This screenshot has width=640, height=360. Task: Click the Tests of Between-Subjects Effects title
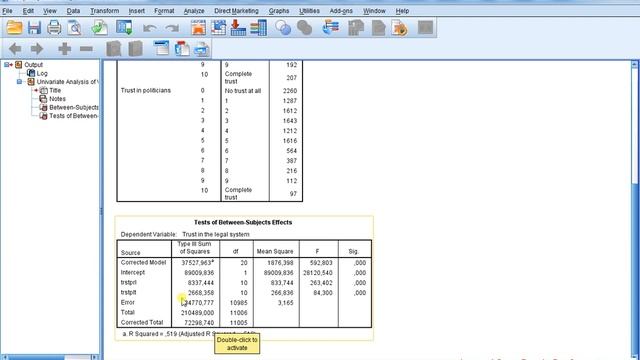pyautogui.click(x=243, y=222)
